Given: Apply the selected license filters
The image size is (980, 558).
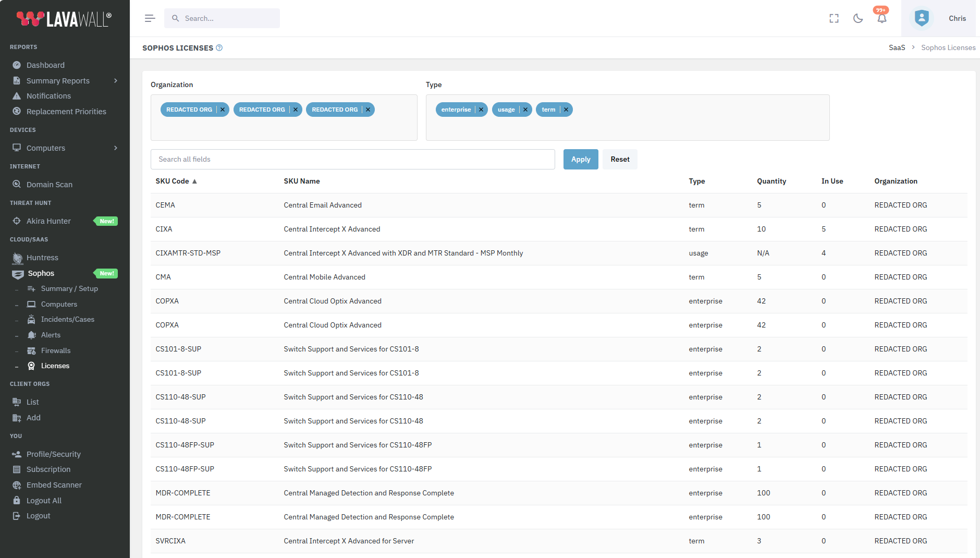Looking at the screenshot, I should pyautogui.click(x=580, y=159).
